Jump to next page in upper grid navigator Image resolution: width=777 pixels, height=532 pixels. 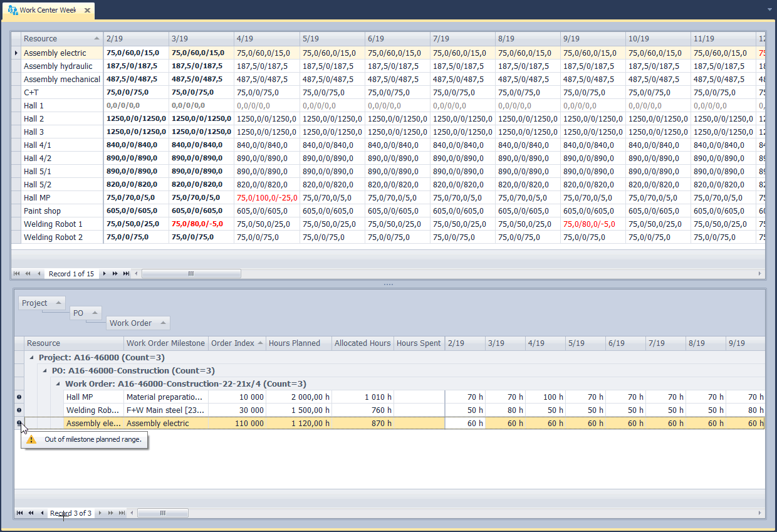115,274
